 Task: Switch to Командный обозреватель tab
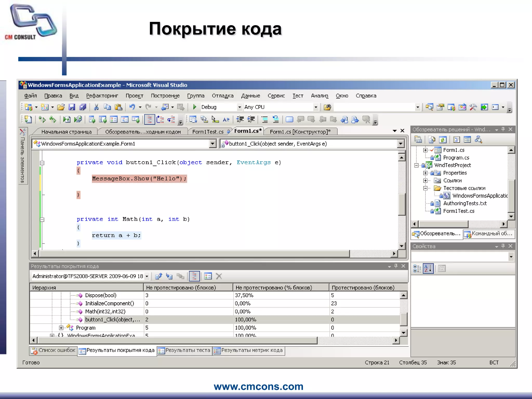pos(489,234)
